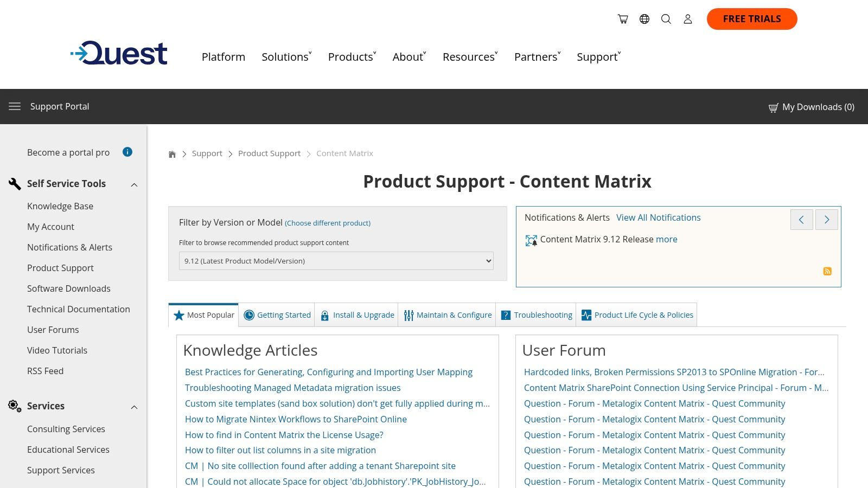This screenshot has width=868, height=488.
Task: Click the star icon on Most Popular tab
Action: (x=179, y=315)
